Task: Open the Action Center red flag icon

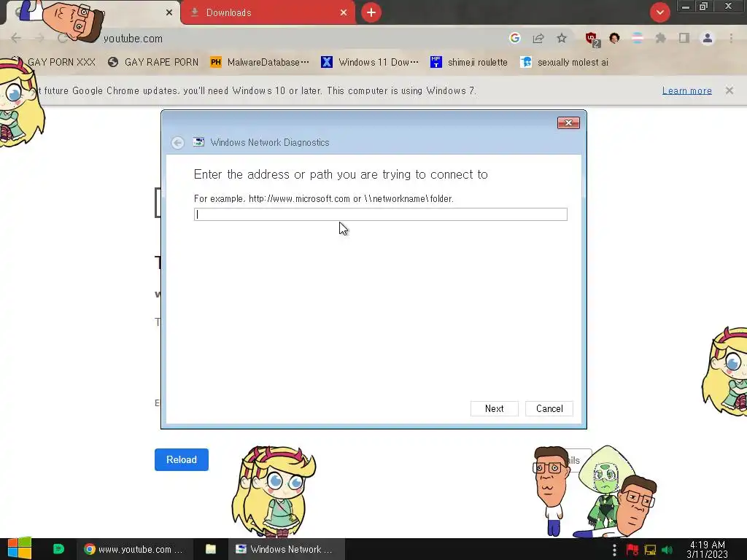Action: tap(632, 550)
